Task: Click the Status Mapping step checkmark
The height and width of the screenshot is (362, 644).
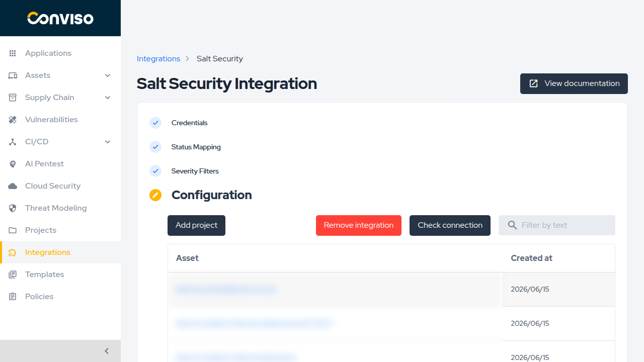Action: coord(155,147)
